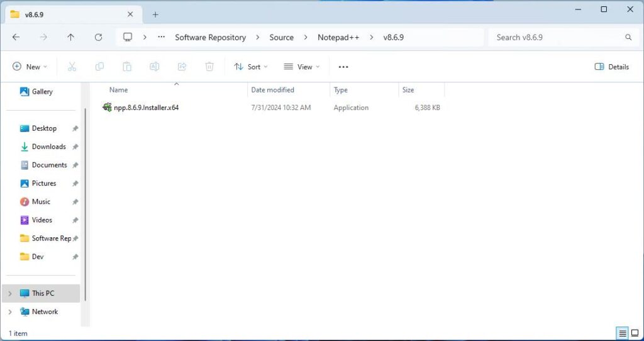Go up one folder level
This screenshot has height=341, width=644.
pos(70,37)
